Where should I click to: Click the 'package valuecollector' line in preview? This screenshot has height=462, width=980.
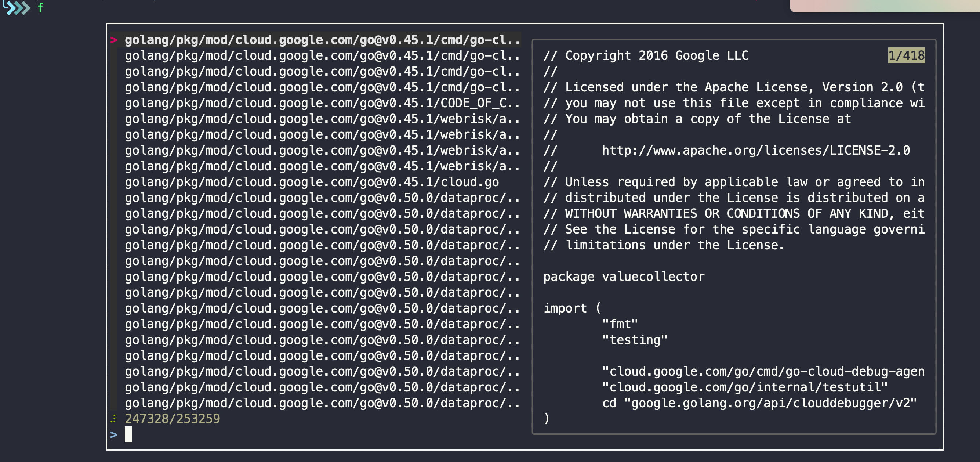624,277
